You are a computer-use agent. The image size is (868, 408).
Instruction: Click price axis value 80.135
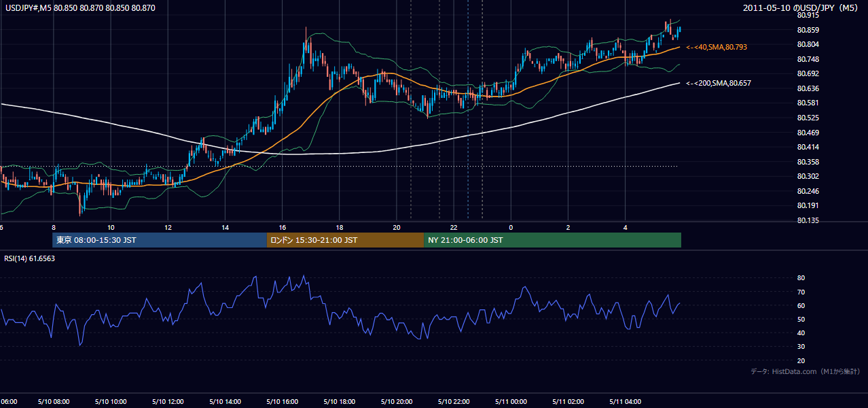(x=808, y=220)
